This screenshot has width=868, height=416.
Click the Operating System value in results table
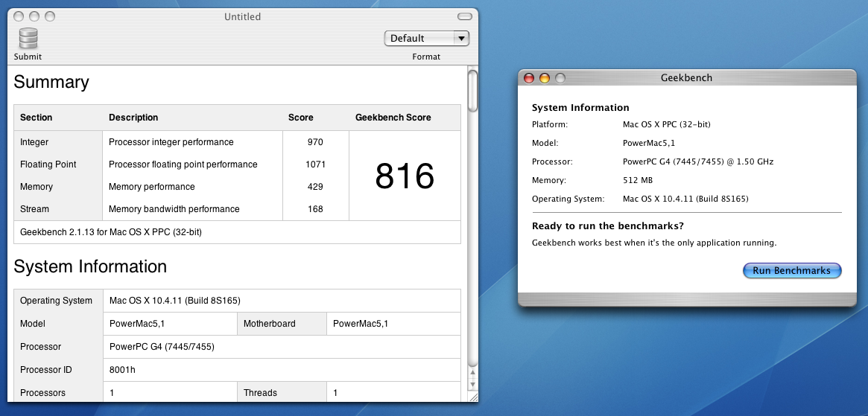pyautogui.click(x=175, y=301)
